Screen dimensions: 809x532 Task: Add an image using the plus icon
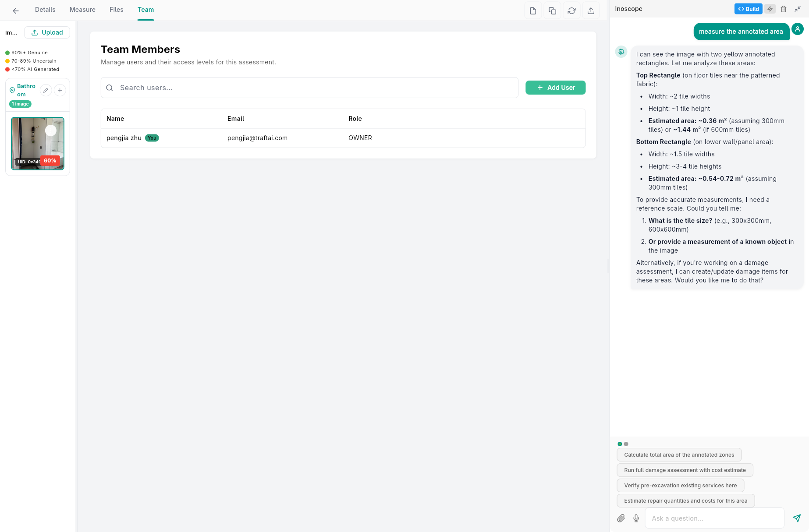point(60,90)
